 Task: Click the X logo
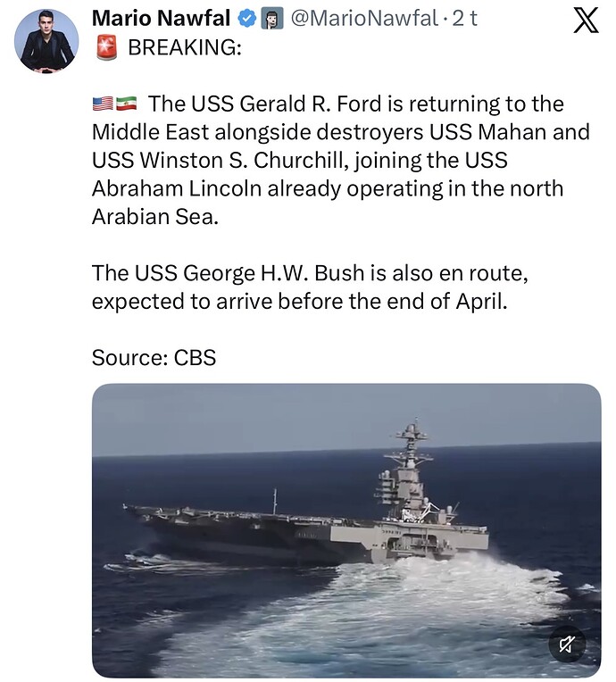(585, 19)
